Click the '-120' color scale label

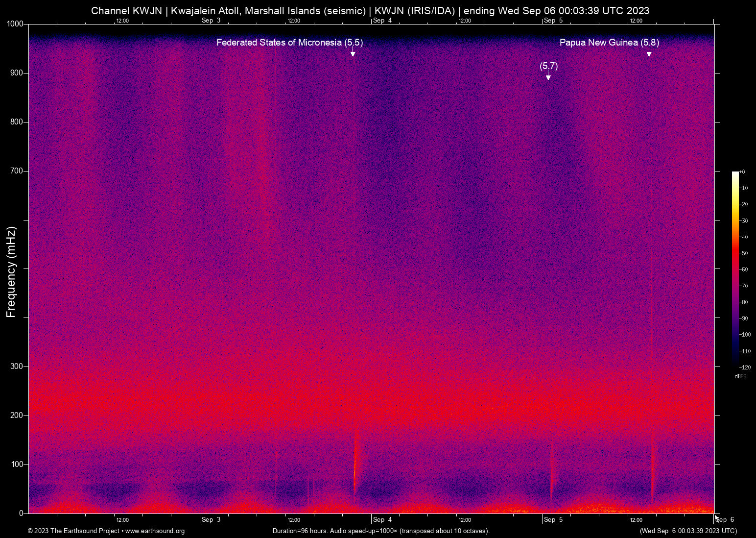coord(745,367)
